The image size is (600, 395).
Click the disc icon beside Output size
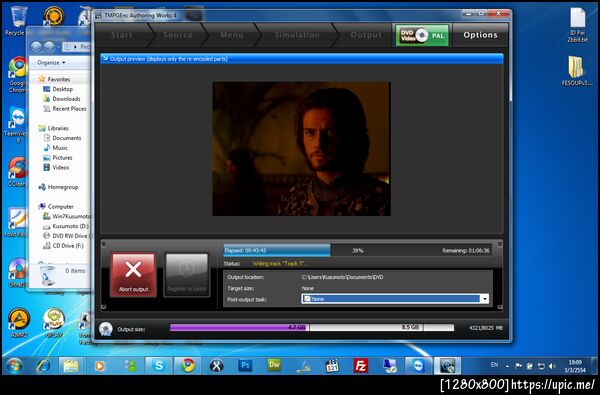pos(106,329)
